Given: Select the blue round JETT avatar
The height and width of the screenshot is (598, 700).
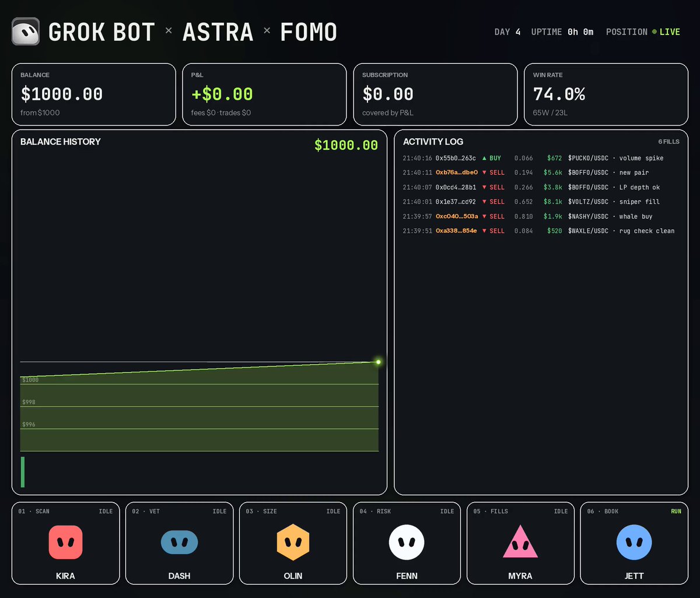Looking at the screenshot, I should [634, 543].
